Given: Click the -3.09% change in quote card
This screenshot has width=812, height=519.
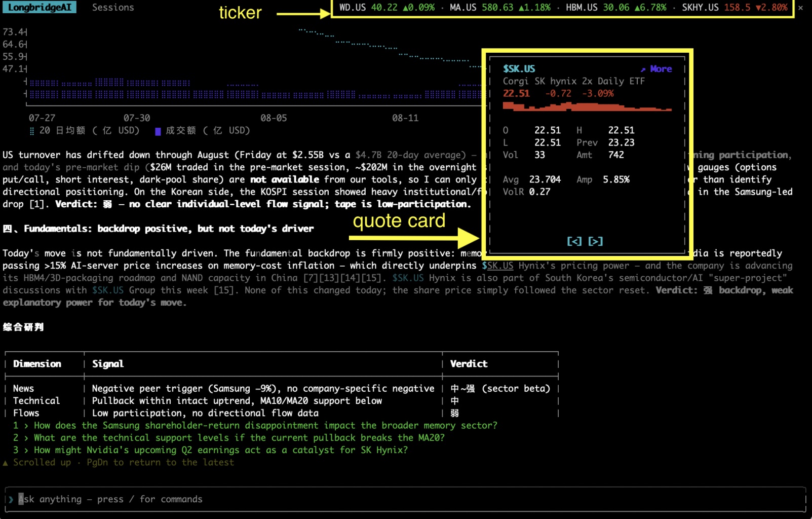Looking at the screenshot, I should (598, 94).
